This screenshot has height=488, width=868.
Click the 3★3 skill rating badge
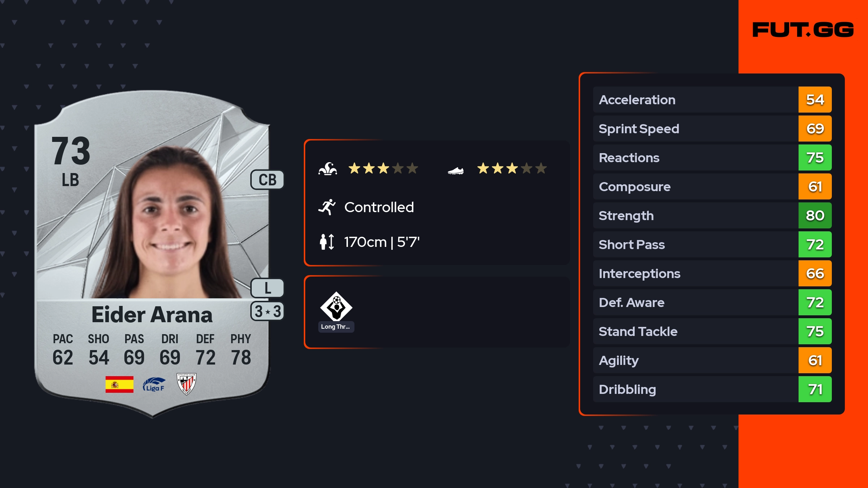[267, 311]
